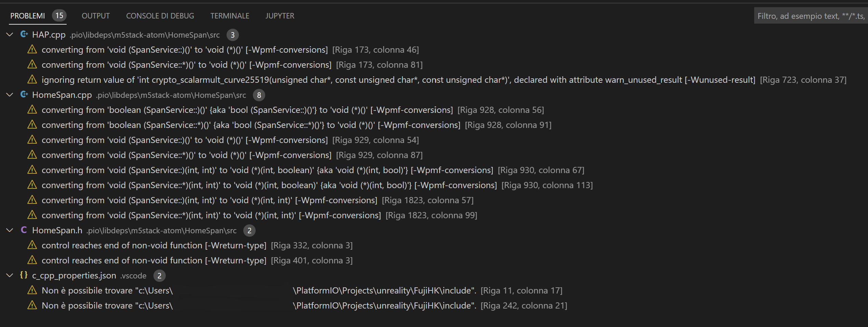868x327 pixels.
Task: Open the TERMINALE tab
Action: click(230, 16)
